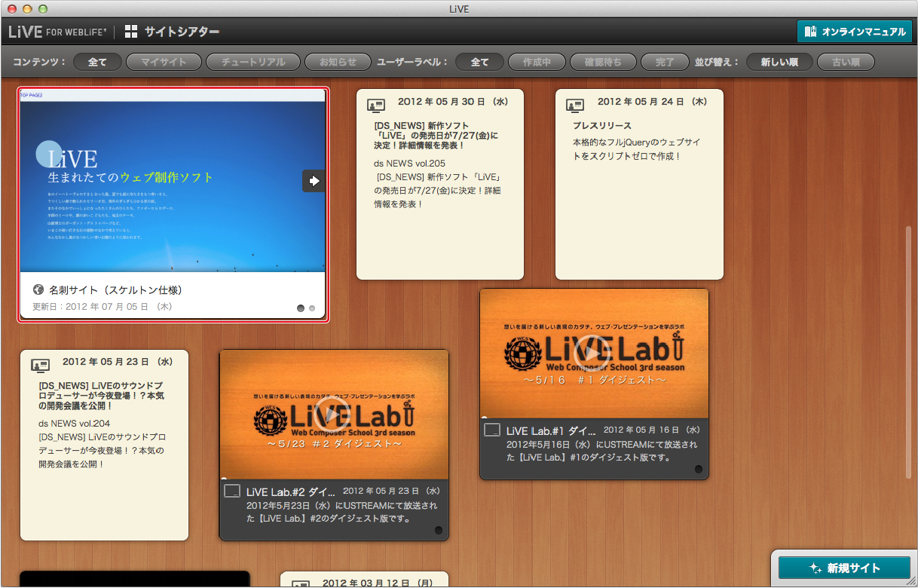Click the LiVE for WebLife logo
The image size is (918, 588).
[x=57, y=32]
